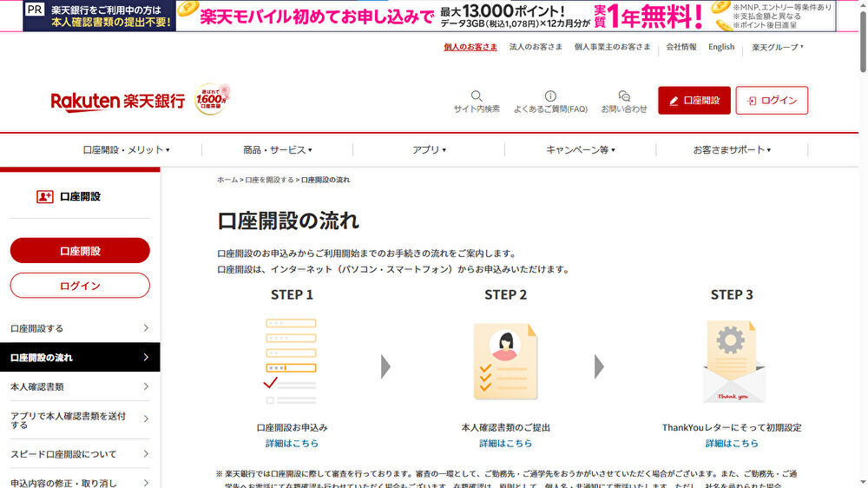Screen dimensions: 868x488
Task: Click the Rakuten Bank logo
Action: [x=118, y=101]
